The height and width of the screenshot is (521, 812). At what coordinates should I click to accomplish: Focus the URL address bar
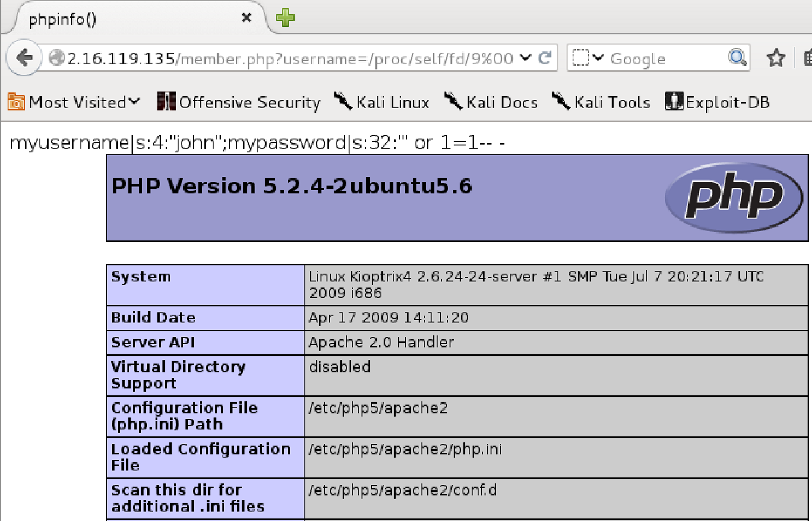click(x=291, y=59)
